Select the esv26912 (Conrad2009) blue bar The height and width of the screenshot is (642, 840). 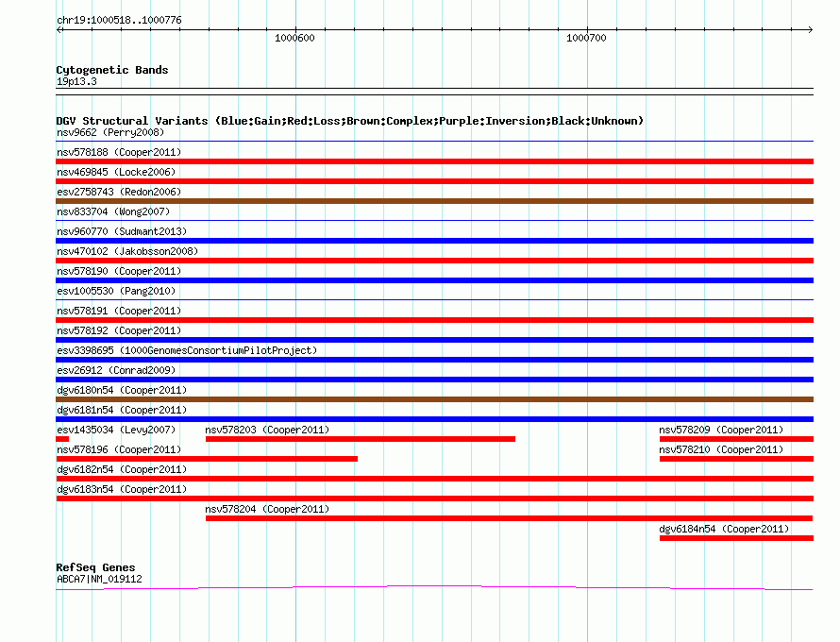point(434,380)
